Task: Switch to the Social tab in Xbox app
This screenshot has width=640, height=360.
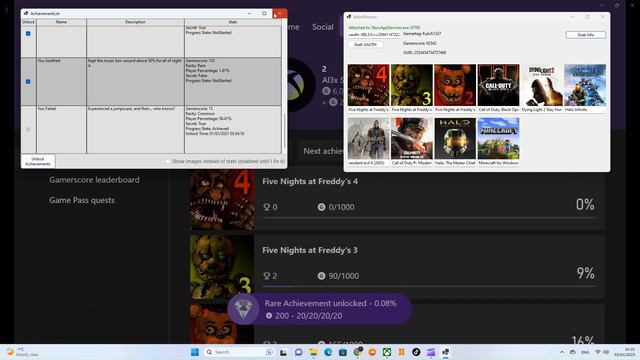Action: tap(322, 27)
